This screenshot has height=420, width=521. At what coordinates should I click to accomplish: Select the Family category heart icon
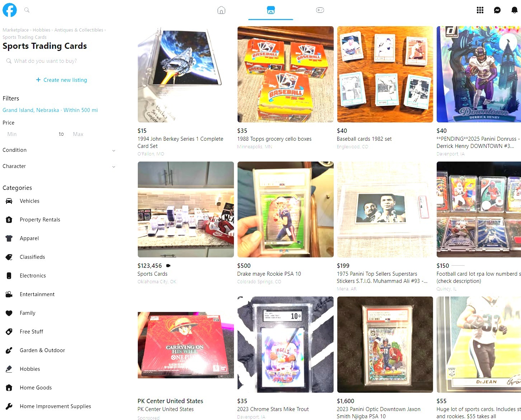(x=9, y=313)
